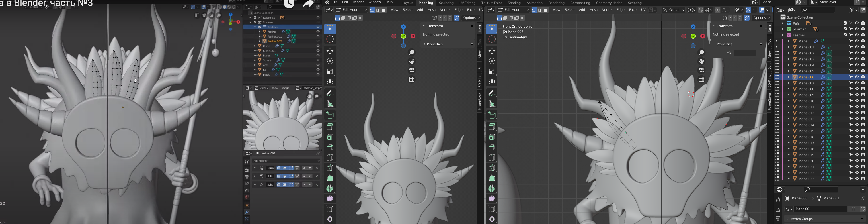Select Plane.010 in the outliner
Image resolution: width=868 pixels, height=224 pixels.
point(806,101)
